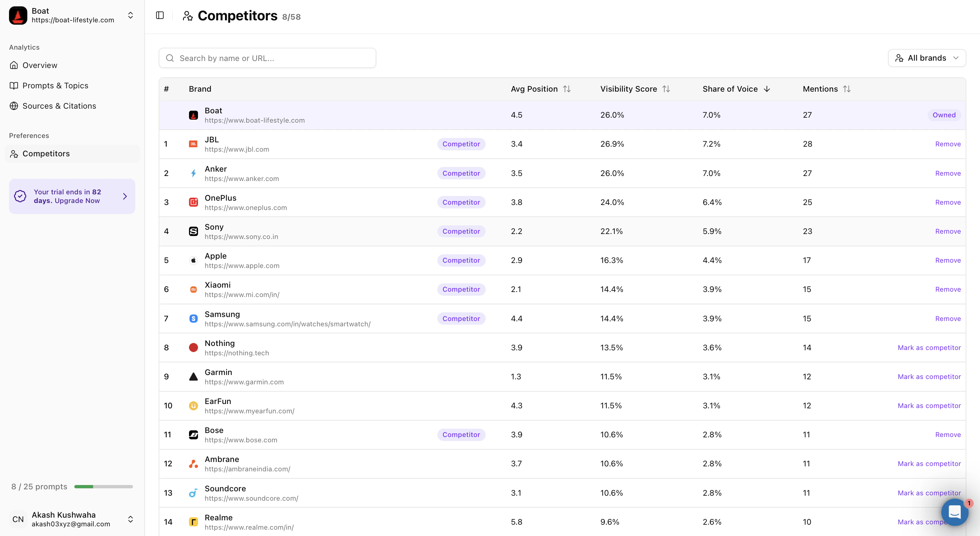Click the Boat brand logo in sidebar

click(x=18, y=15)
